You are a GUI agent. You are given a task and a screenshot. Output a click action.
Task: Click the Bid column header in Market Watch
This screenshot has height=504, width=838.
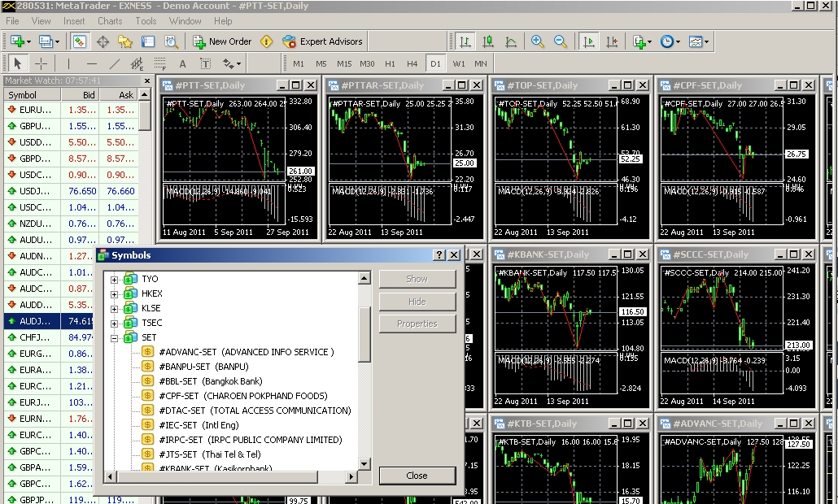(81, 95)
